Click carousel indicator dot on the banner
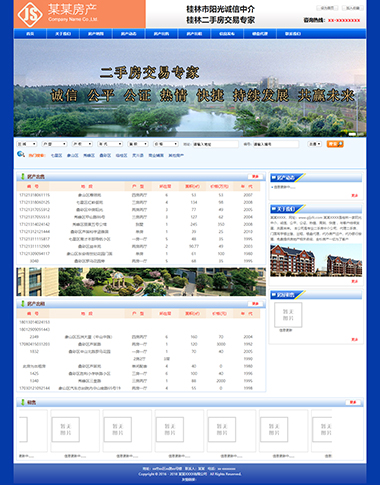The height and width of the screenshot is (485, 380). [x=352, y=134]
